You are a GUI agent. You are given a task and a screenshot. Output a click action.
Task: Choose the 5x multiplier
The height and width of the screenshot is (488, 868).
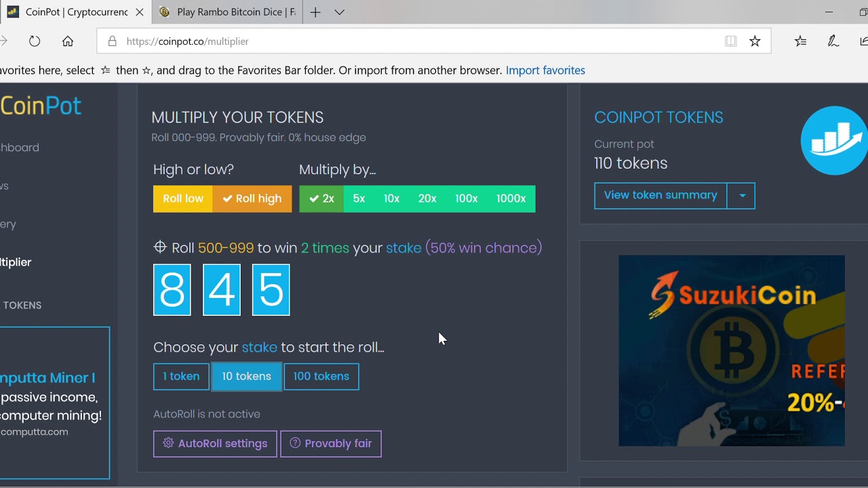point(359,199)
